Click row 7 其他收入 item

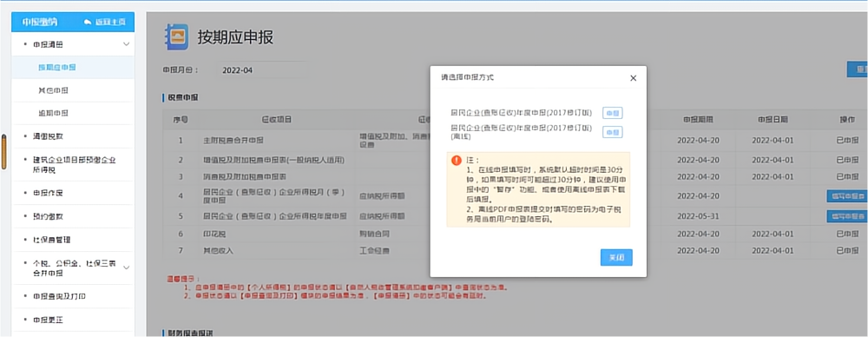[x=218, y=250]
